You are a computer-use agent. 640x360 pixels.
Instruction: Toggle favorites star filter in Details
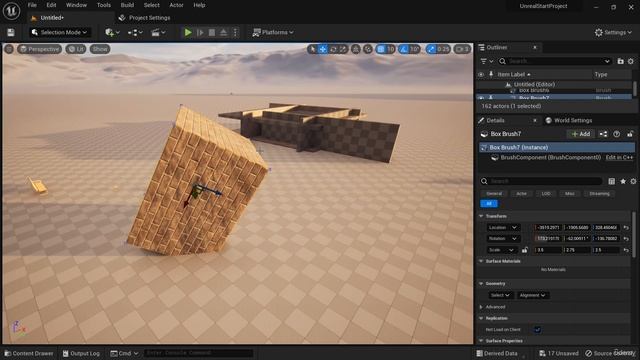[623, 181]
